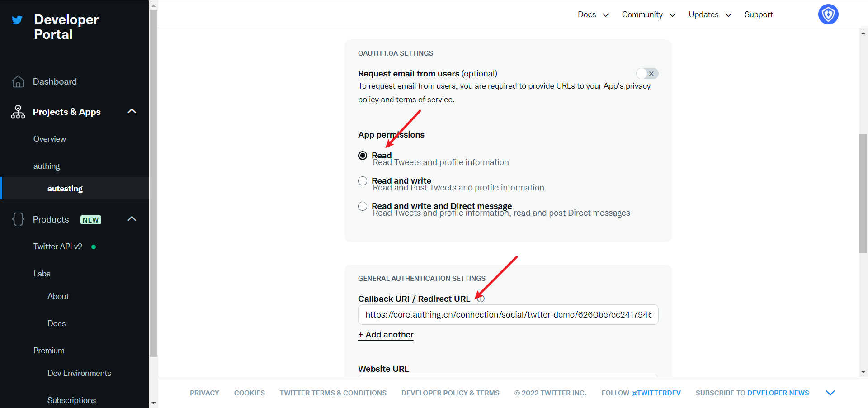Click the Callback URI info icon
This screenshot has width=868, height=408.
(481, 299)
